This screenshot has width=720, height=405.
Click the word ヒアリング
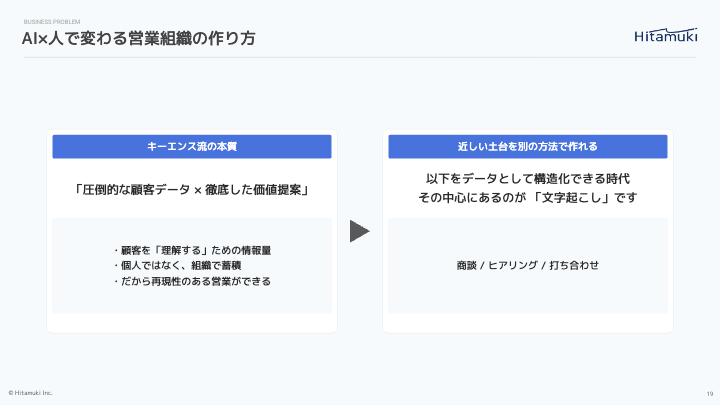point(513,265)
